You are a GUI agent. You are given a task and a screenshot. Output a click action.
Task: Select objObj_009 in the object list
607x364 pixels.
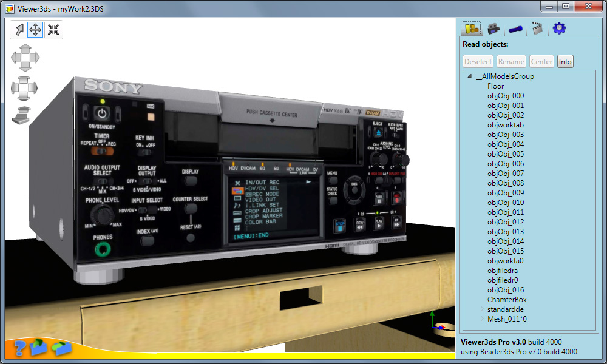click(x=506, y=193)
